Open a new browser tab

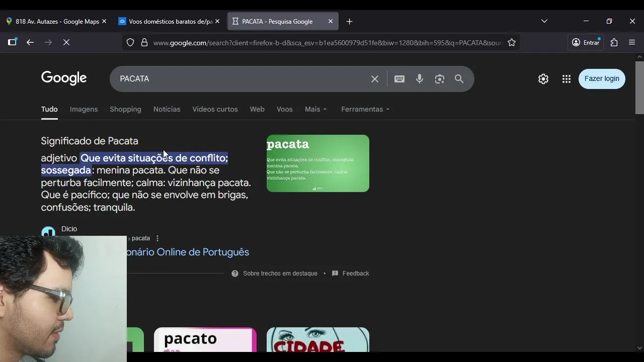[x=349, y=21]
